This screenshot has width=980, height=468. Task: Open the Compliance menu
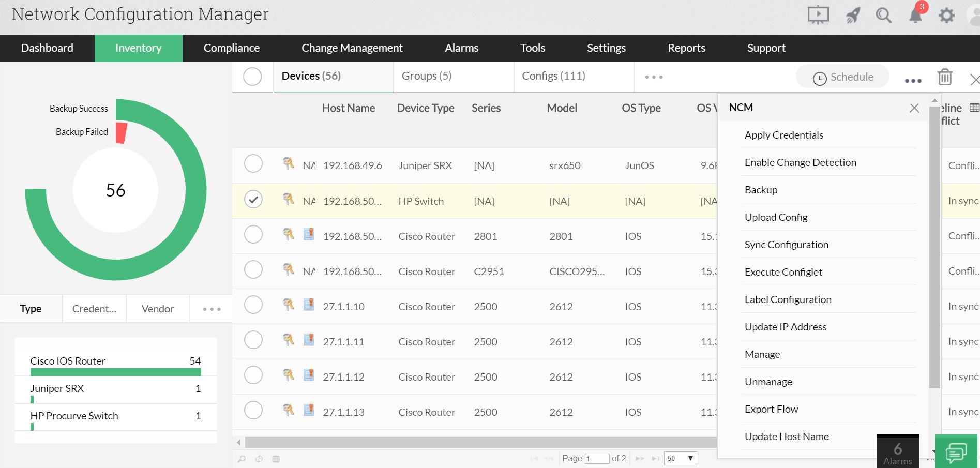(231, 48)
